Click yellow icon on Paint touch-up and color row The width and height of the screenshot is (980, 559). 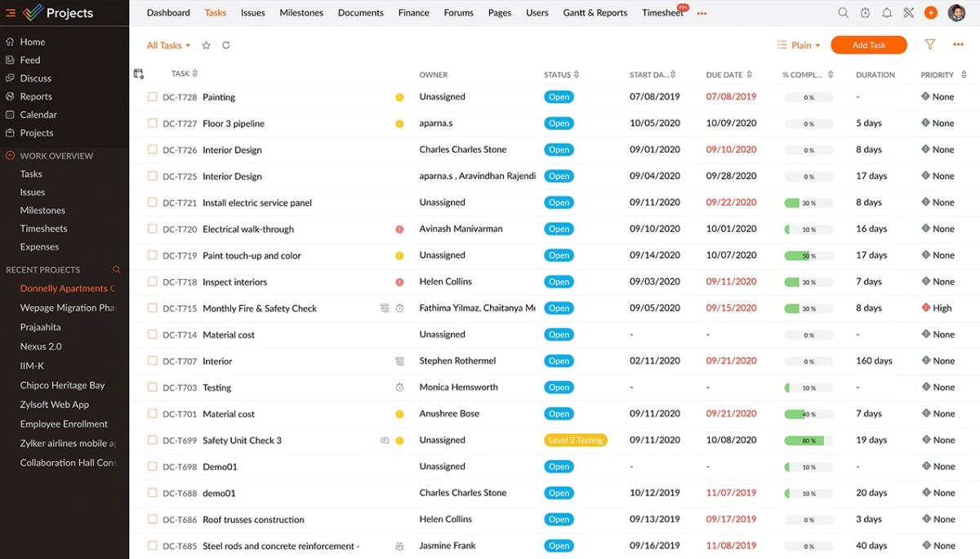399,255
